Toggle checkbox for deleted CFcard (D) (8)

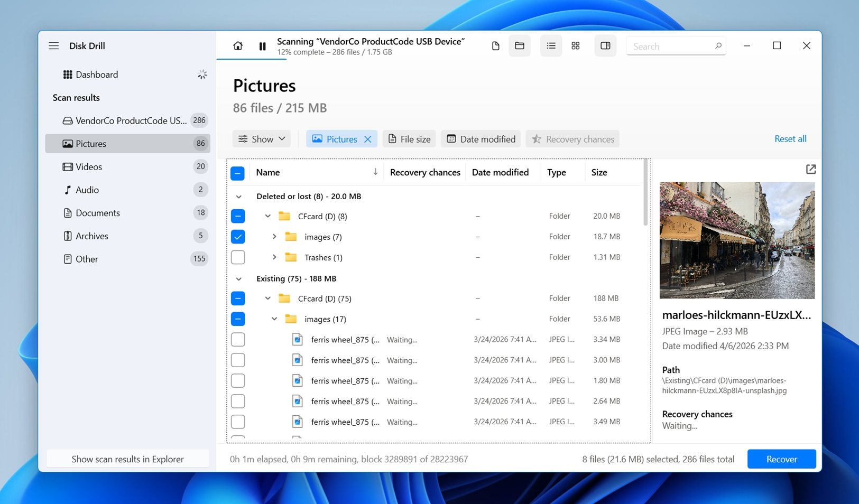click(238, 216)
